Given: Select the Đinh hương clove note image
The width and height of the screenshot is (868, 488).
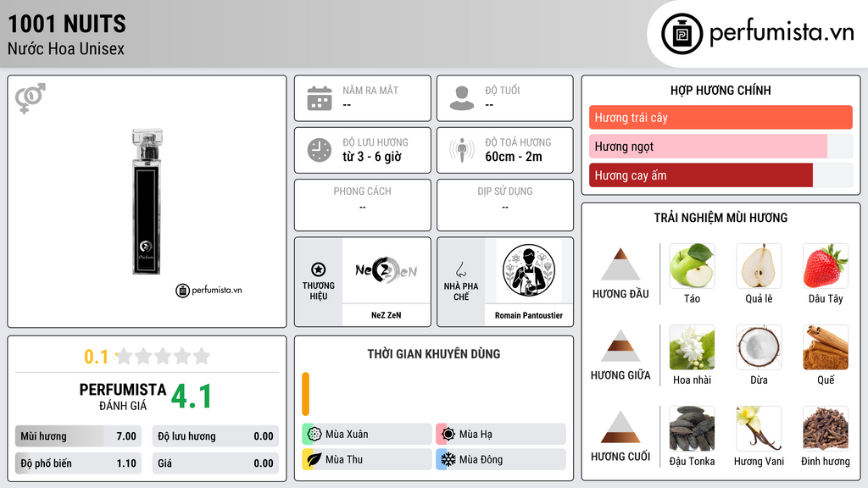Looking at the screenshot, I should tap(826, 429).
